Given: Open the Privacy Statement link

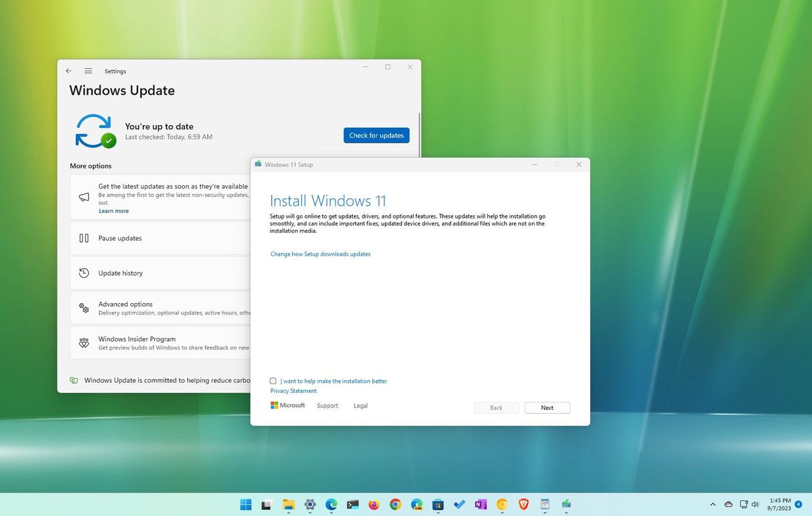Looking at the screenshot, I should coord(293,391).
